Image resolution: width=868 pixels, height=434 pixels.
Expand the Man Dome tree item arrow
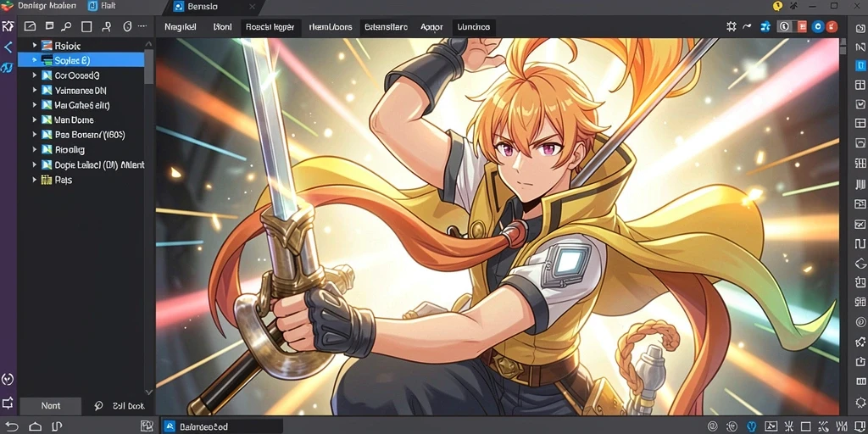[34, 120]
